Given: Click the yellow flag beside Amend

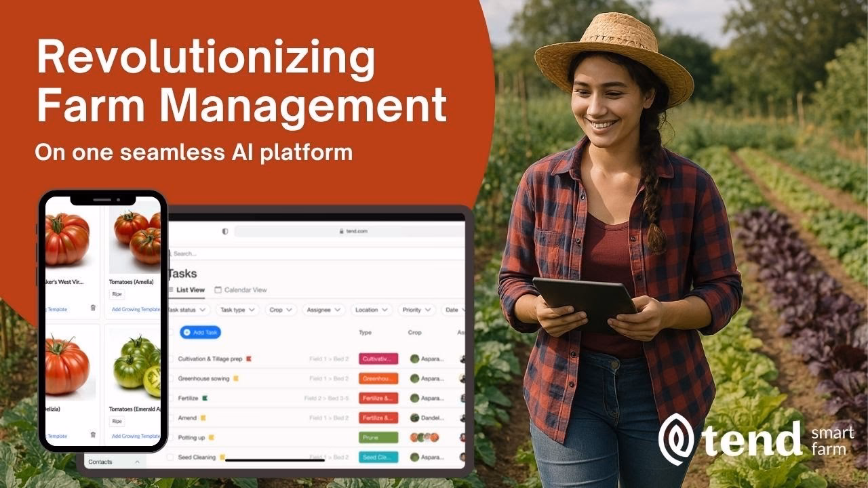Looking at the screenshot, I should coord(203,418).
